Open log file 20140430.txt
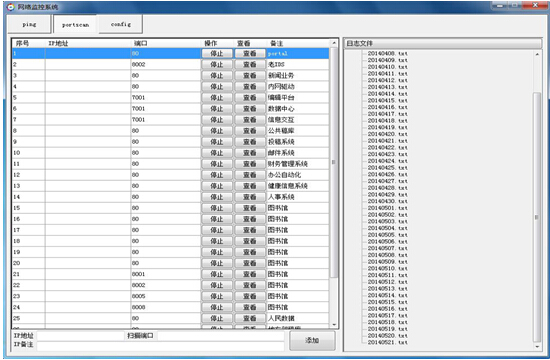Screen dimensions: 550x360 387,201
